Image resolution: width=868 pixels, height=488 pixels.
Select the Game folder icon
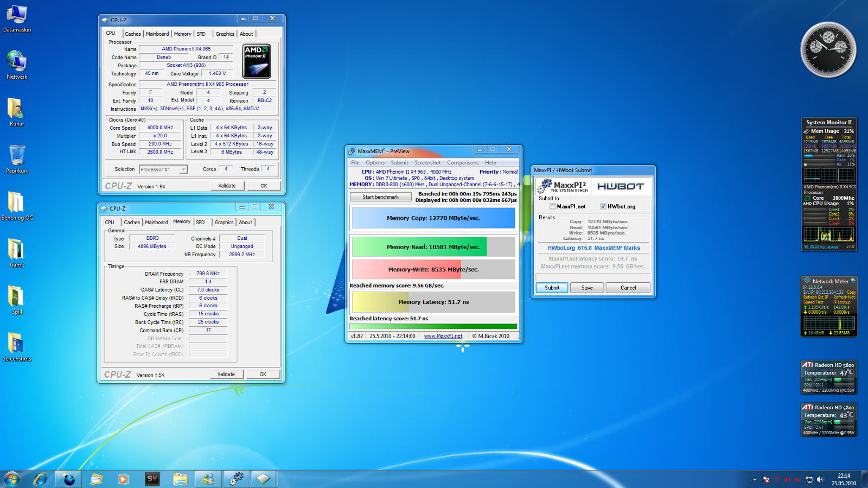pyautogui.click(x=17, y=253)
